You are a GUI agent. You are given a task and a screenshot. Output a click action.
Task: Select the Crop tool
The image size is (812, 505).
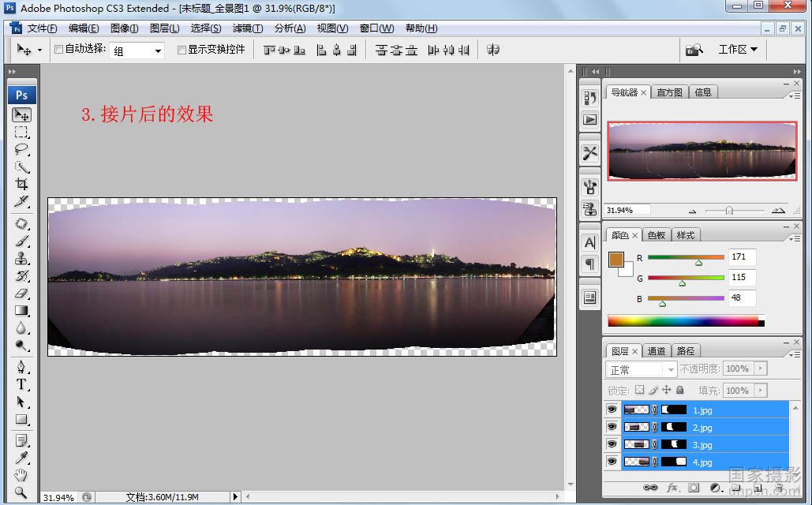click(21, 181)
